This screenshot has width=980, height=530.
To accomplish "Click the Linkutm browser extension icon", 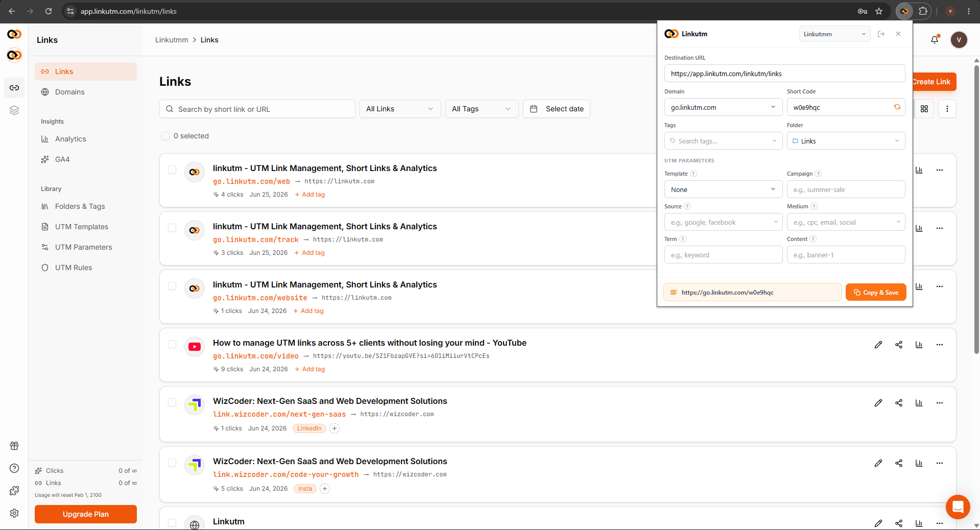I will [904, 11].
